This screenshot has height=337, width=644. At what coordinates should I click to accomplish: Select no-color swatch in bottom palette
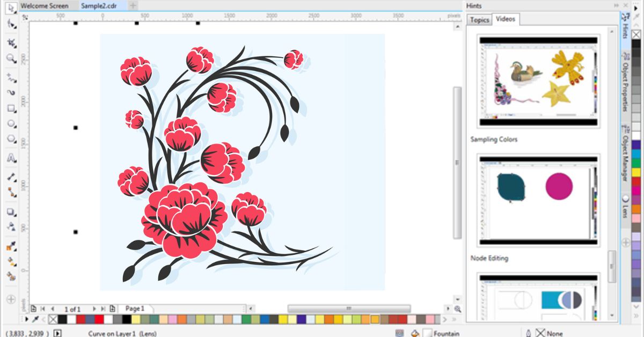(53, 319)
